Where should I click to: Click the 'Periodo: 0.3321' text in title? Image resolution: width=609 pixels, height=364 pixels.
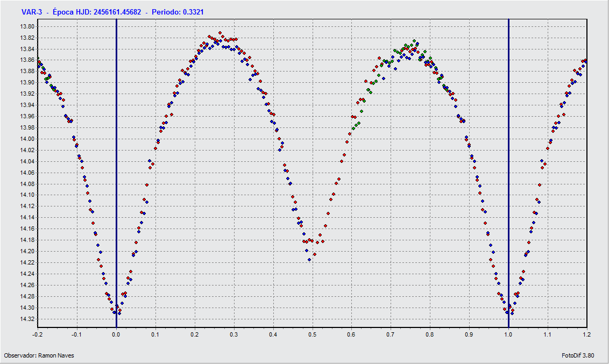[x=178, y=12]
